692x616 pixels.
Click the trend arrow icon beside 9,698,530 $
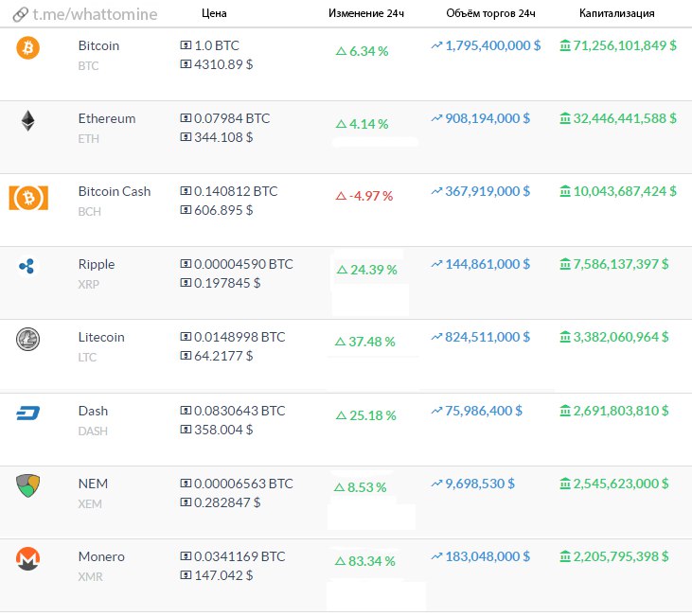436,484
